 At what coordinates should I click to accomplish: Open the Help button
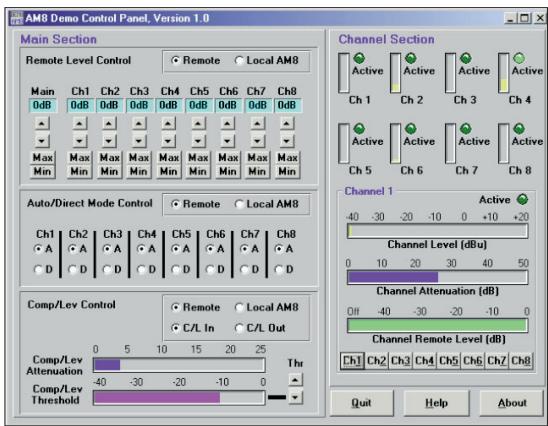click(436, 403)
